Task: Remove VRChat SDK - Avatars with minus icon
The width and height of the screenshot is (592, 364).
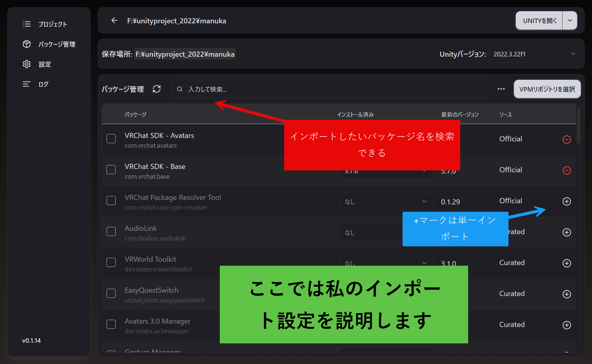Action: coord(567,140)
